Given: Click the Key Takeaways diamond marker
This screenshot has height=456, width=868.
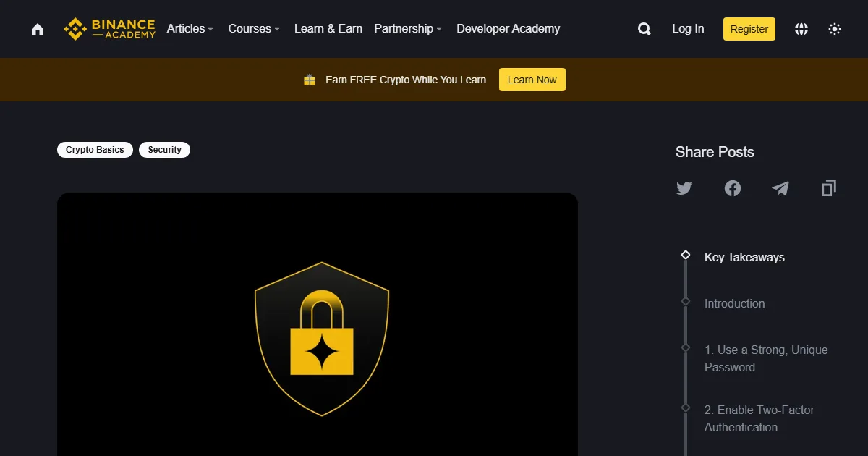Looking at the screenshot, I should 686,255.
